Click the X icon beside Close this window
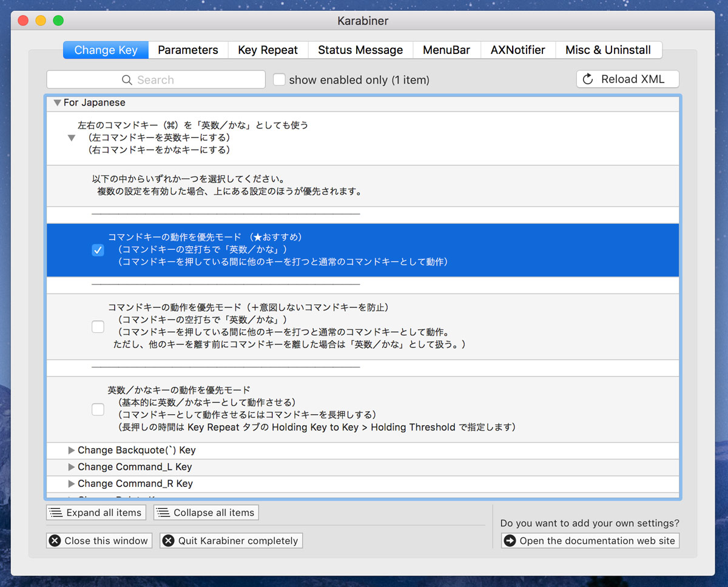The height and width of the screenshot is (587, 728). [55, 541]
